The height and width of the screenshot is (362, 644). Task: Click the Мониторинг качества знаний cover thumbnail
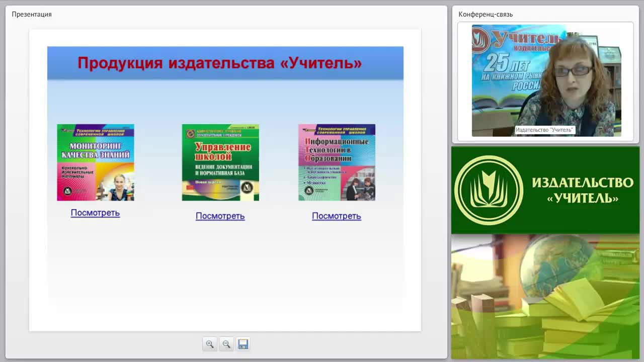coord(96,162)
